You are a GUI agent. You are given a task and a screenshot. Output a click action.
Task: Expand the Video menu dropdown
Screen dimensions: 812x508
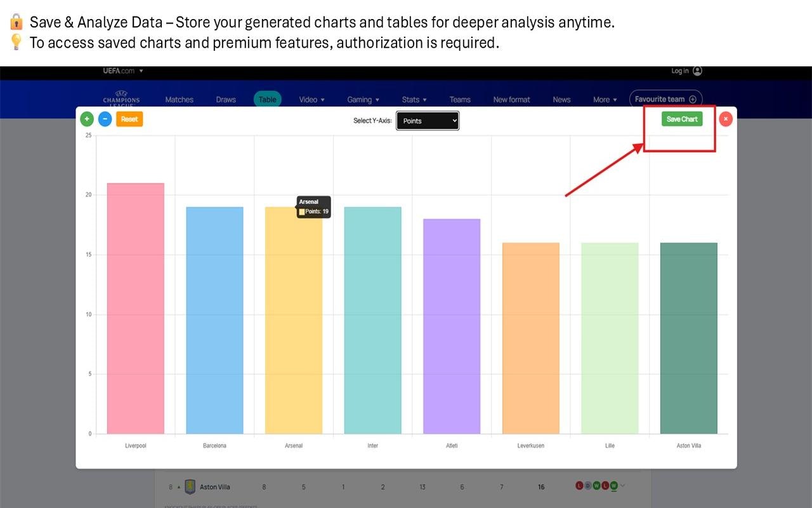[x=311, y=100]
